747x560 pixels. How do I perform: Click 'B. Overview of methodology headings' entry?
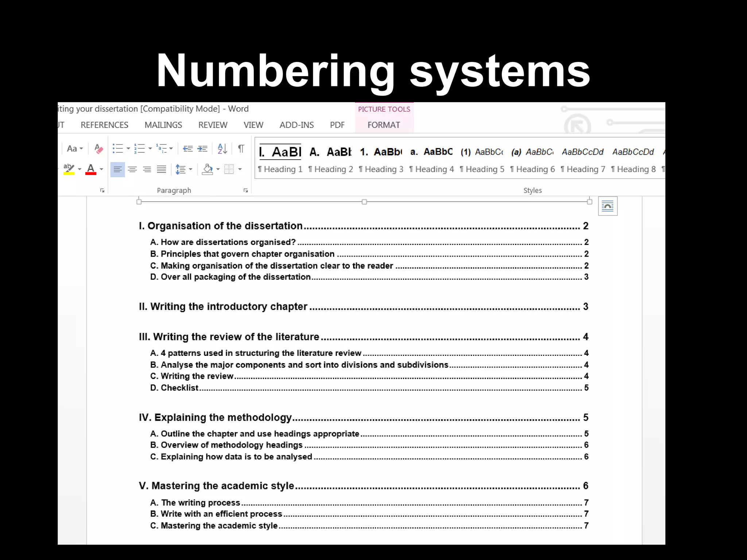pos(369,445)
